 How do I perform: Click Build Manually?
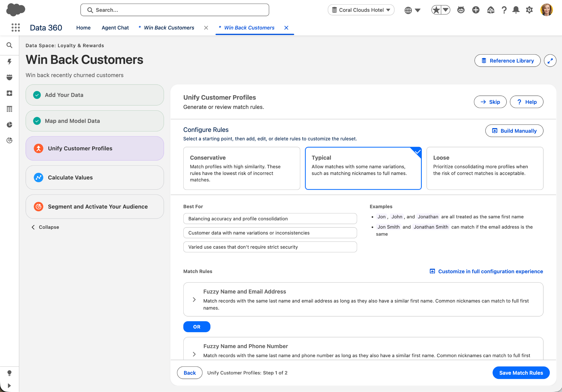click(x=514, y=131)
